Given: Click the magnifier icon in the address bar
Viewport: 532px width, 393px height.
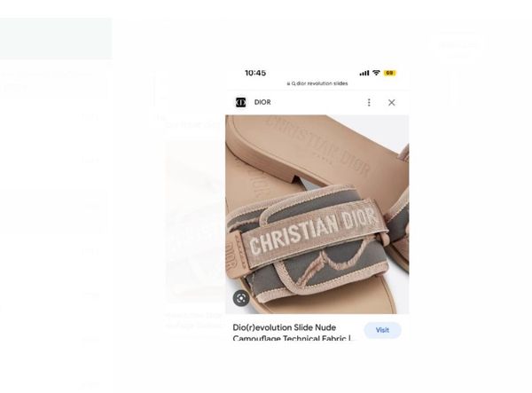Looking at the screenshot, I should (x=293, y=83).
